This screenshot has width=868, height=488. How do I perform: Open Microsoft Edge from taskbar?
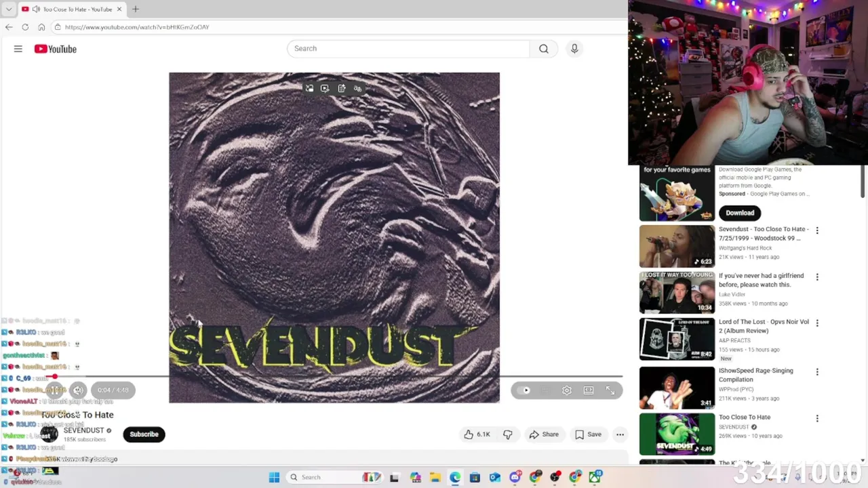[455, 477]
